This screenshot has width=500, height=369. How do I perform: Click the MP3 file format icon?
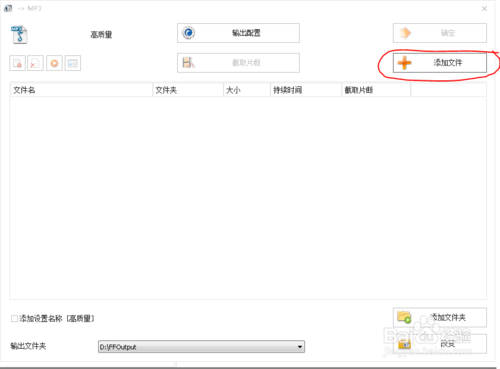coord(19,35)
